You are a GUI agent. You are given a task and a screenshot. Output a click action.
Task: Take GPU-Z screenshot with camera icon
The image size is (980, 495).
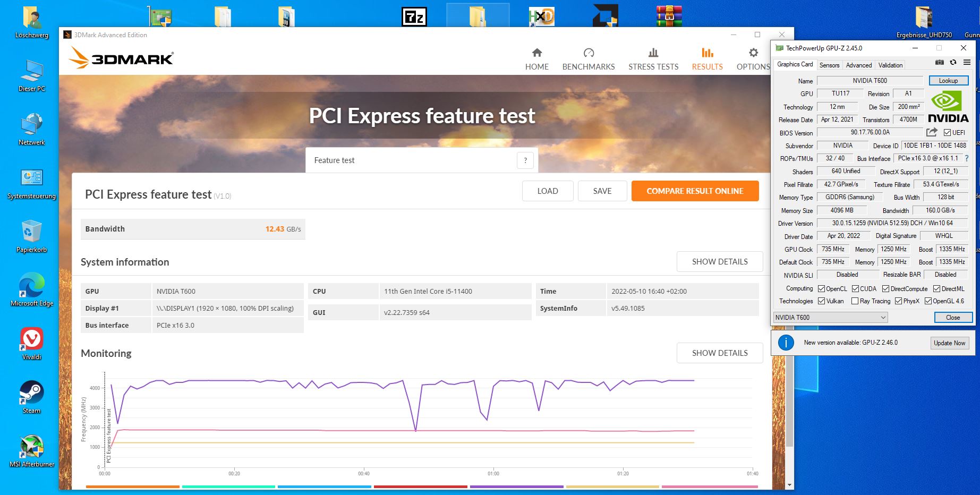click(x=940, y=63)
